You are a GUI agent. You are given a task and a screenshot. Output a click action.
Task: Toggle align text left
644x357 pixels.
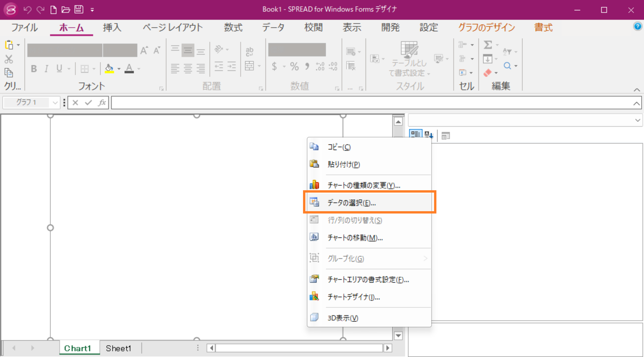[175, 68]
